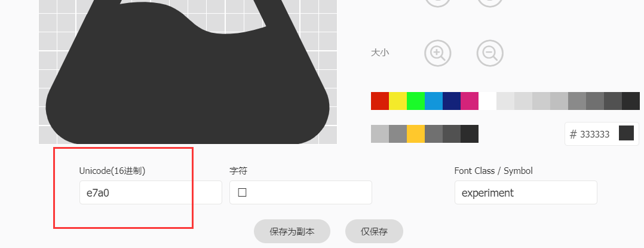This screenshot has height=248, width=644.
Task: Choose the navy blue color swatch
Action: pyautogui.click(x=452, y=101)
